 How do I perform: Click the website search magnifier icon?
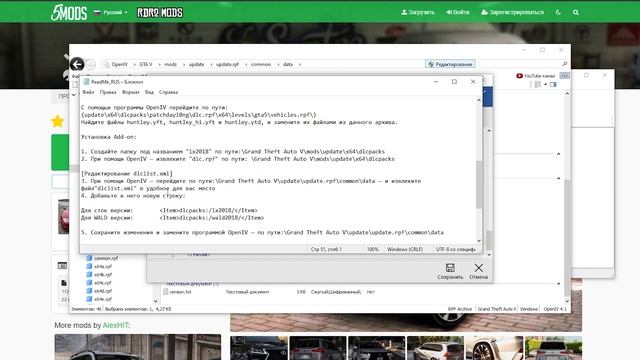pyautogui.click(x=576, y=12)
